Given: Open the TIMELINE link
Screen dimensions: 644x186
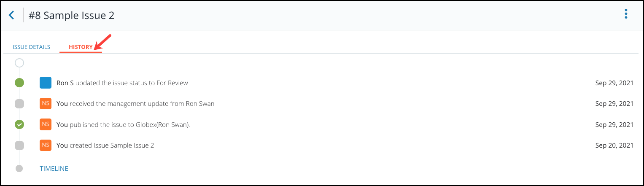Looking at the screenshot, I should [x=54, y=168].
